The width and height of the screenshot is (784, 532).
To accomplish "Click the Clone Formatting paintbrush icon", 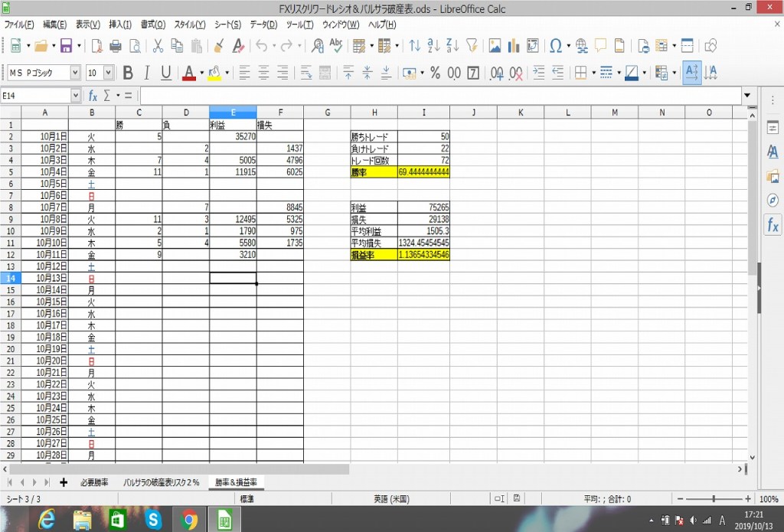I will click(x=218, y=46).
